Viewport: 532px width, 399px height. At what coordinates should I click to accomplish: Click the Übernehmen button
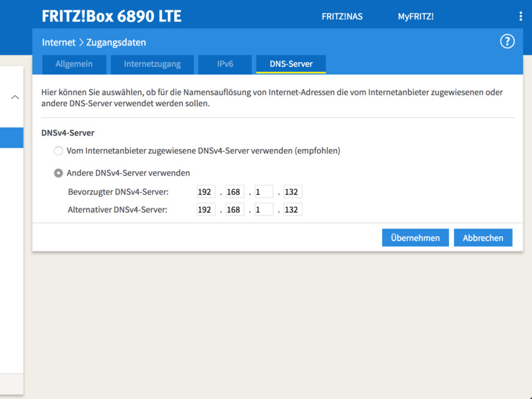415,237
